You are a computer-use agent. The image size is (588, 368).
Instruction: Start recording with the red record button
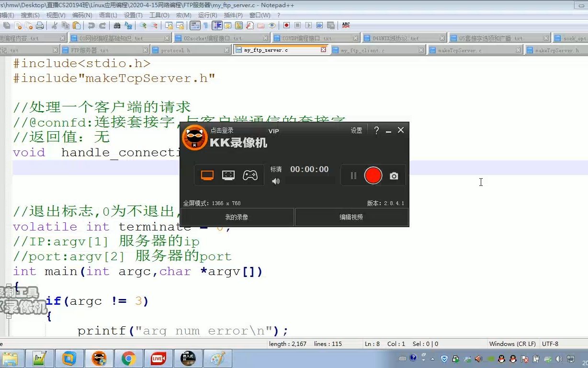click(x=373, y=175)
